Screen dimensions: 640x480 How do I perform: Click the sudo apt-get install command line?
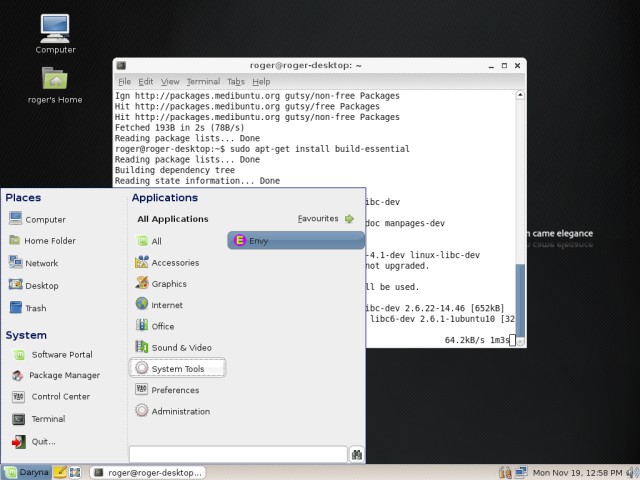[262, 149]
